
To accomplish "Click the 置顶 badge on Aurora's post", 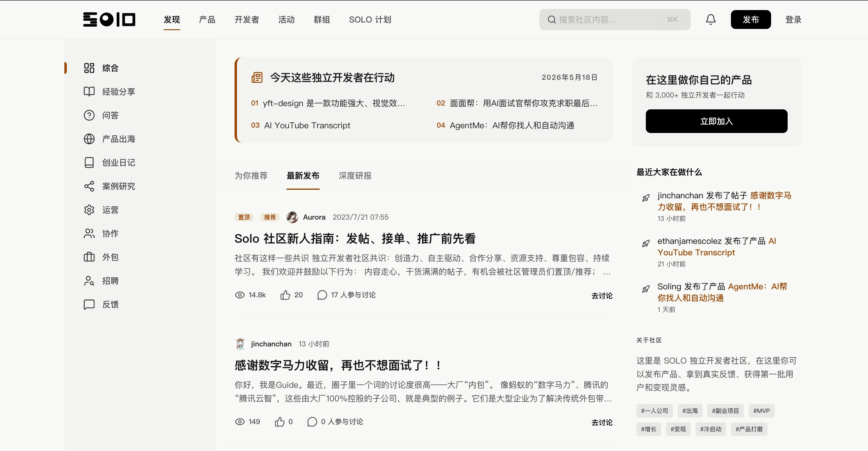I will coord(244,217).
